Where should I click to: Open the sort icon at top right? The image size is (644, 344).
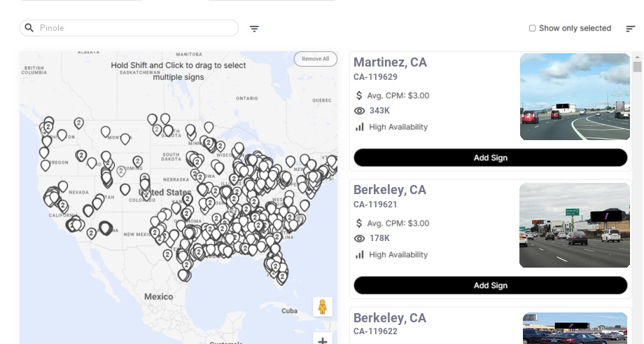(x=631, y=29)
